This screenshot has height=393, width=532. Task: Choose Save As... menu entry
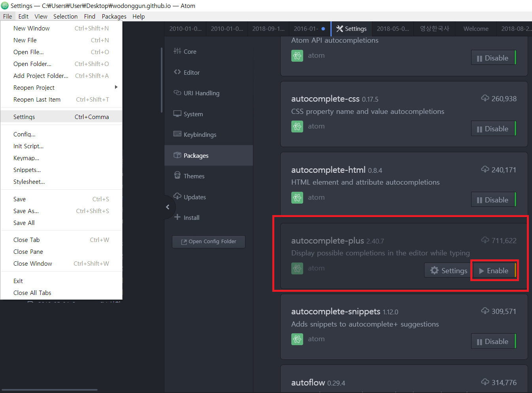click(x=61, y=211)
